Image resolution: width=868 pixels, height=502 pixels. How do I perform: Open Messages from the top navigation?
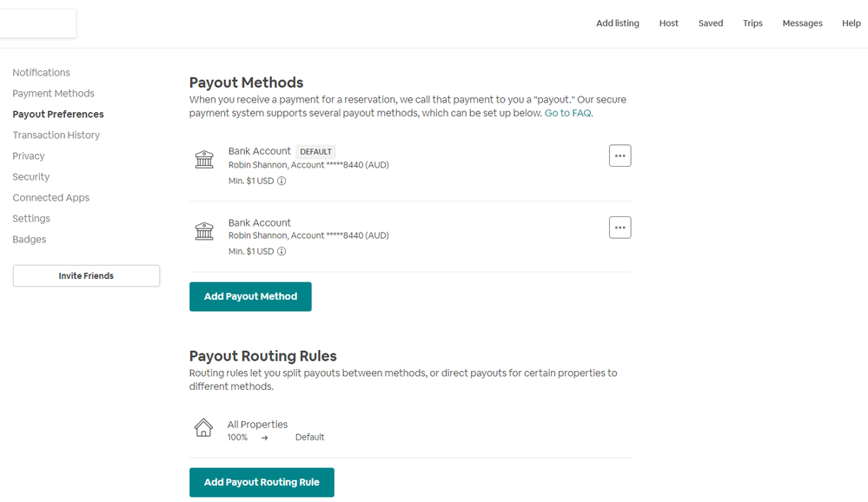tap(802, 23)
